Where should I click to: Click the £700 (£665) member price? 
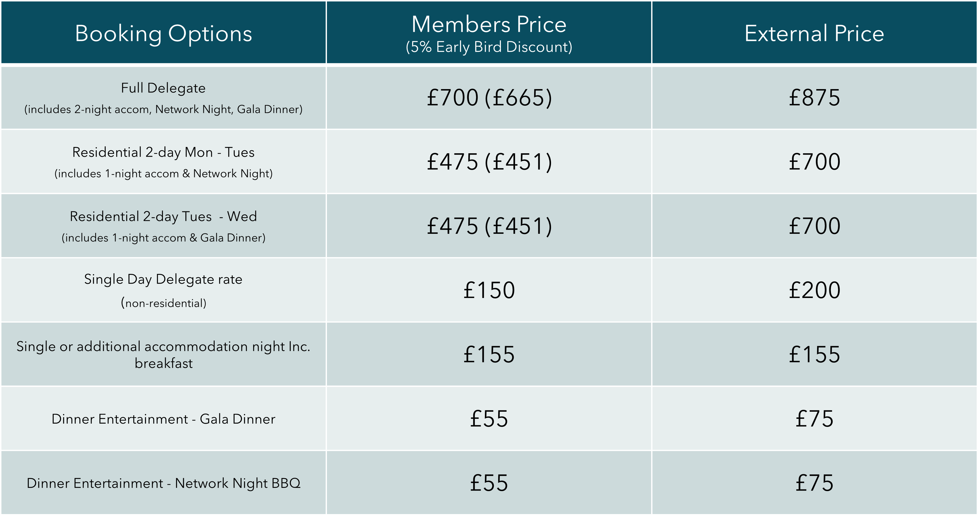click(x=489, y=97)
